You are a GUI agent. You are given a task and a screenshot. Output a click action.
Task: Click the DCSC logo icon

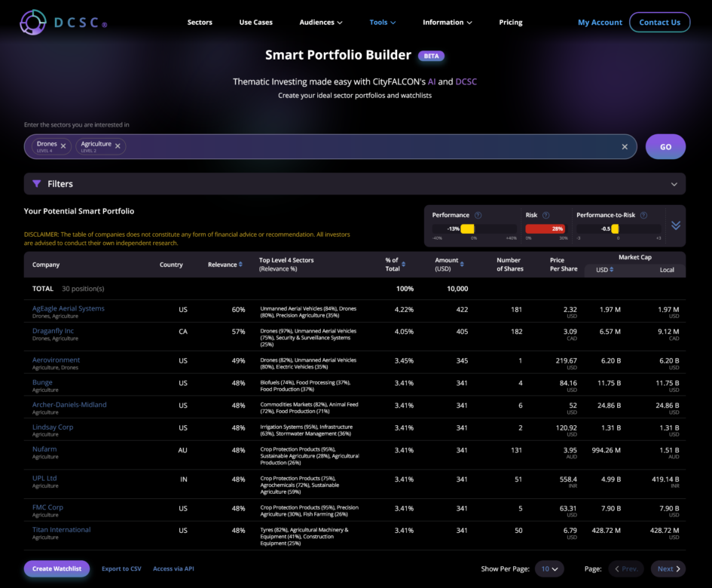tap(33, 23)
